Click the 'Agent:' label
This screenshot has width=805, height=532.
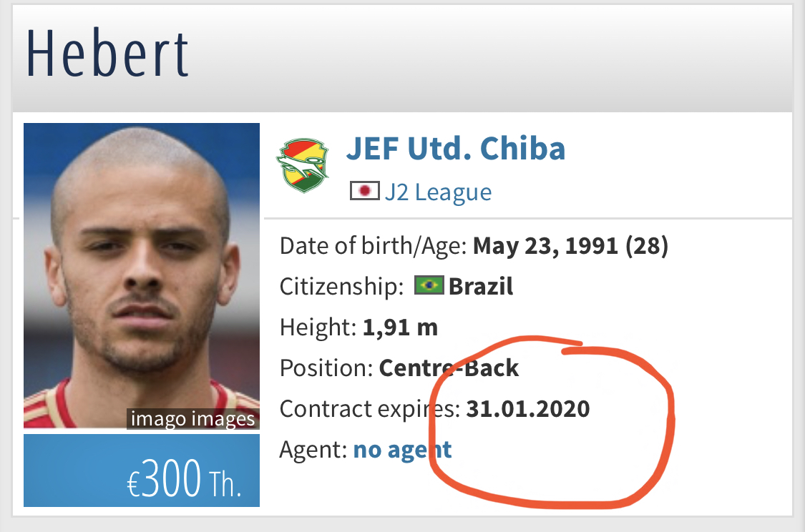313,450
